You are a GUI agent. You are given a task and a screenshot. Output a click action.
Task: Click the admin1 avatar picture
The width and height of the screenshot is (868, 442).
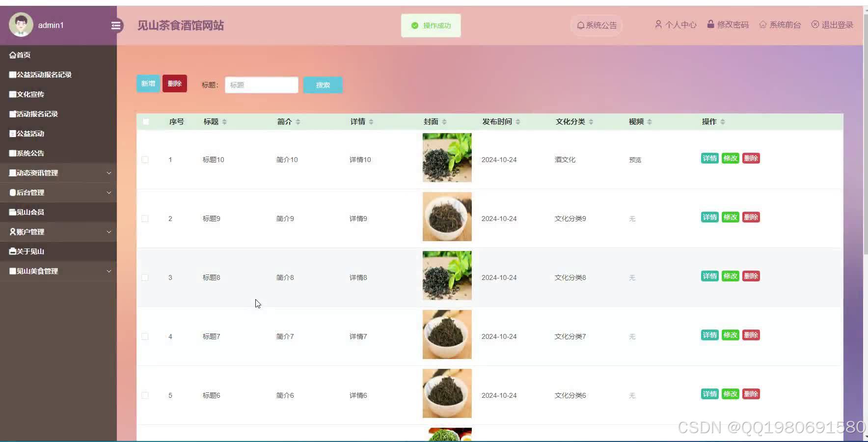(20, 25)
